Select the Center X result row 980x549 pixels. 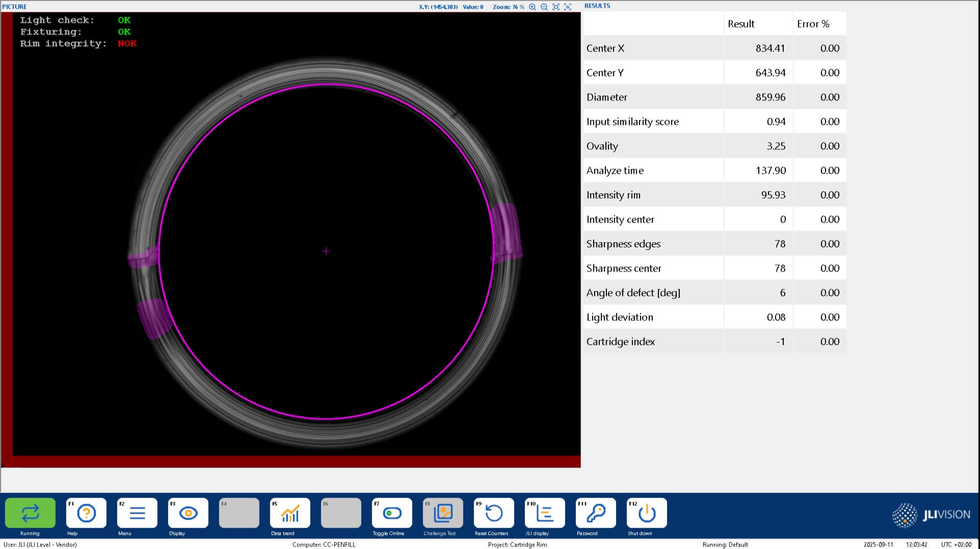point(714,48)
